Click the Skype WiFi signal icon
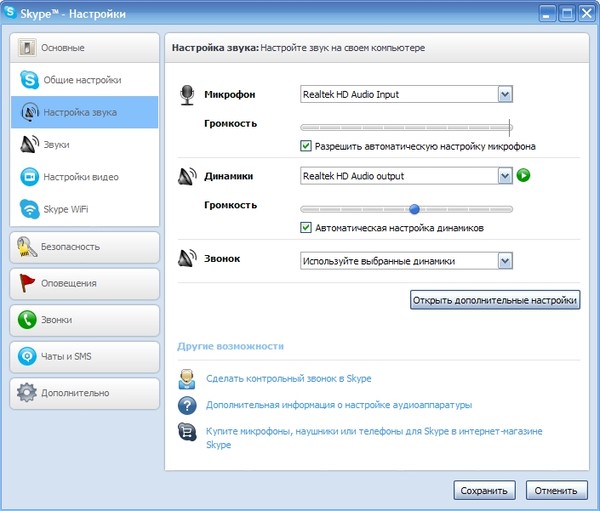Screen dimensions: 600x511 point(29,209)
